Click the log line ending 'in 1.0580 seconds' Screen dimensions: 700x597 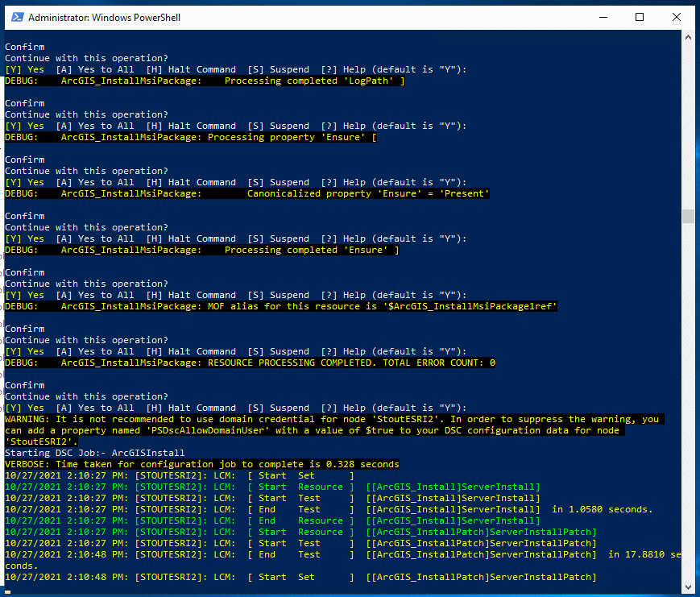click(x=329, y=509)
